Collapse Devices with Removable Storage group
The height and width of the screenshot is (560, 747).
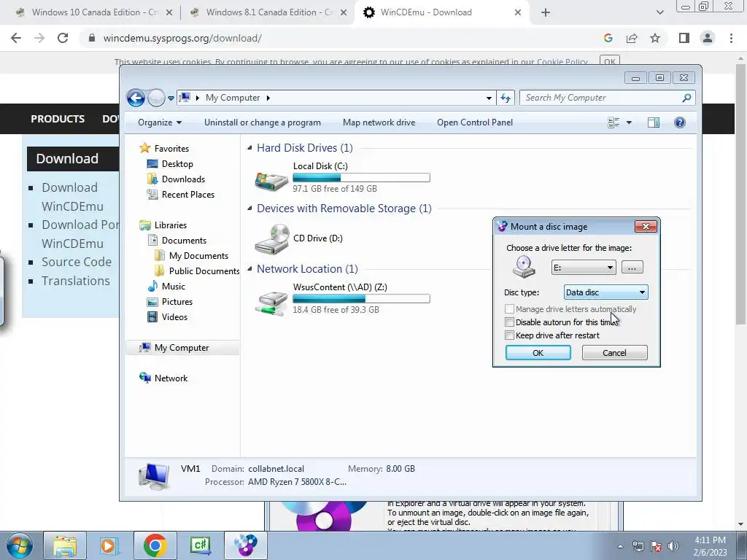pyautogui.click(x=249, y=208)
